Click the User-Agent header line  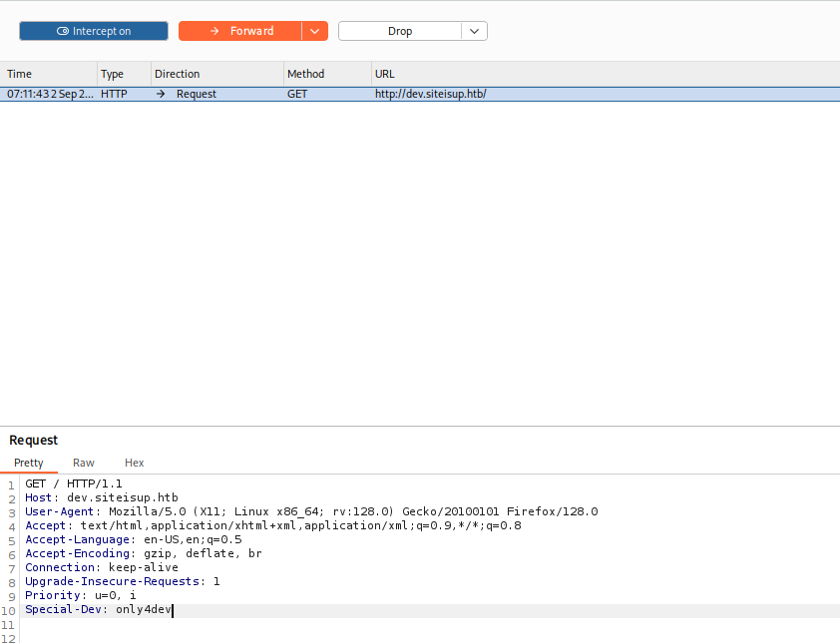(311, 511)
